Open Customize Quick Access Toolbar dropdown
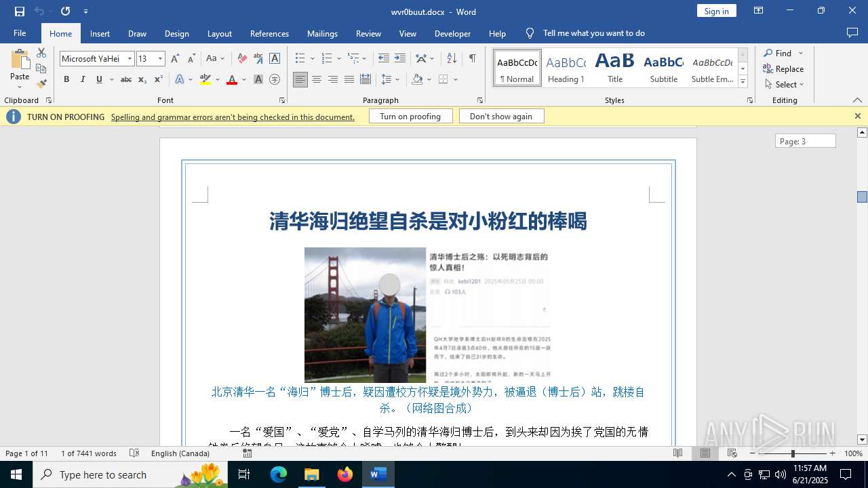868x488 pixels. tap(85, 12)
